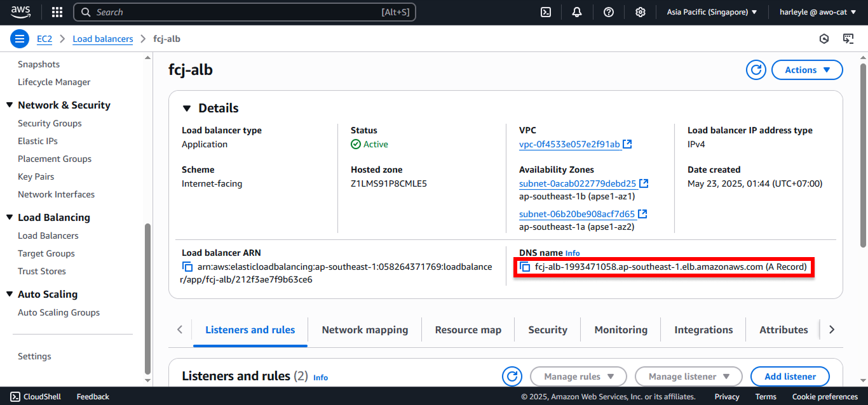Screen dimensions: 868x405
Task: Collapse the Network & Security section
Action: click(x=10, y=105)
